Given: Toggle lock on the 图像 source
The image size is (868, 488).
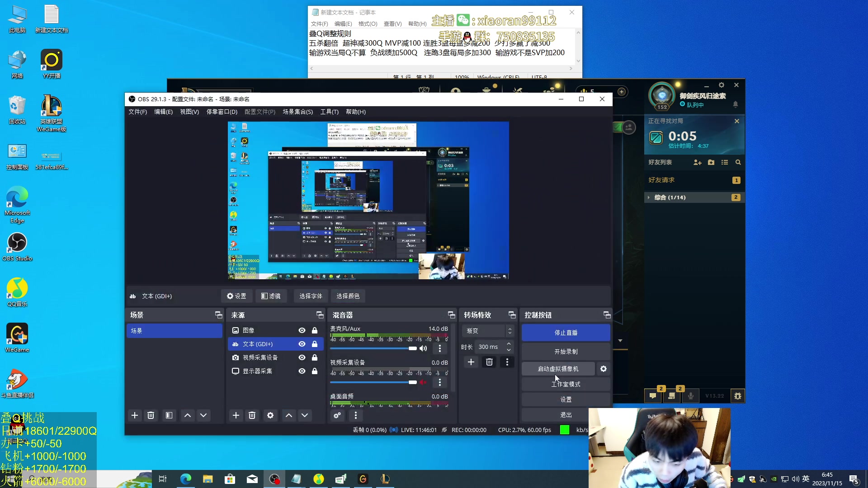Looking at the screenshot, I should point(315,330).
